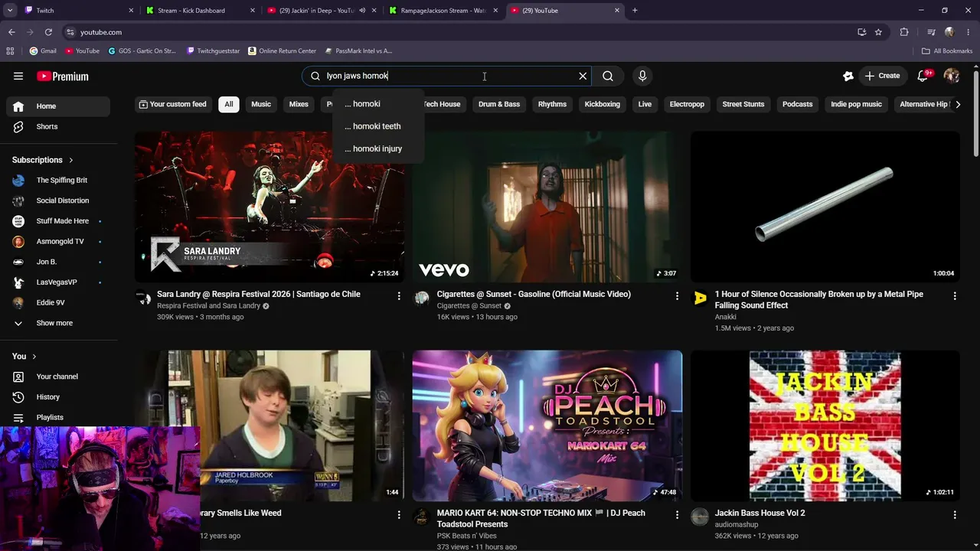Open the Chrome tab search dropdown
This screenshot has width=980, height=551.
[10, 11]
